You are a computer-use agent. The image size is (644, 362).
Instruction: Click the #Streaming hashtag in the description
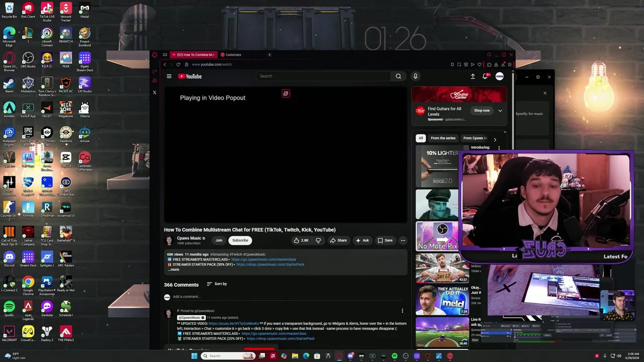[x=219, y=254]
